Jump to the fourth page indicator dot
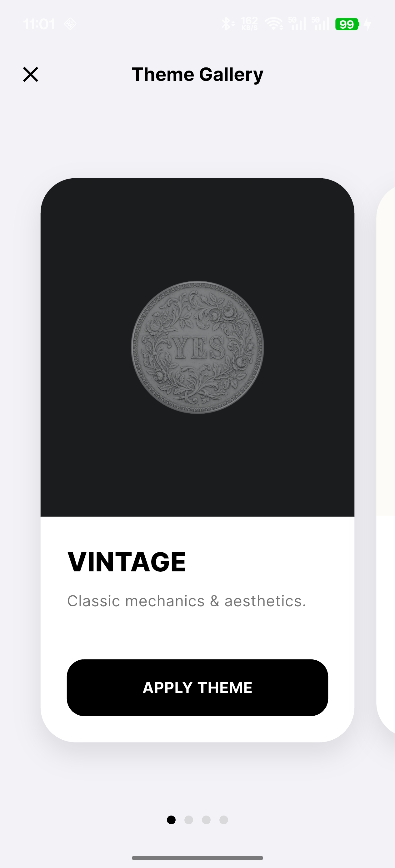395x868 pixels. click(x=224, y=820)
